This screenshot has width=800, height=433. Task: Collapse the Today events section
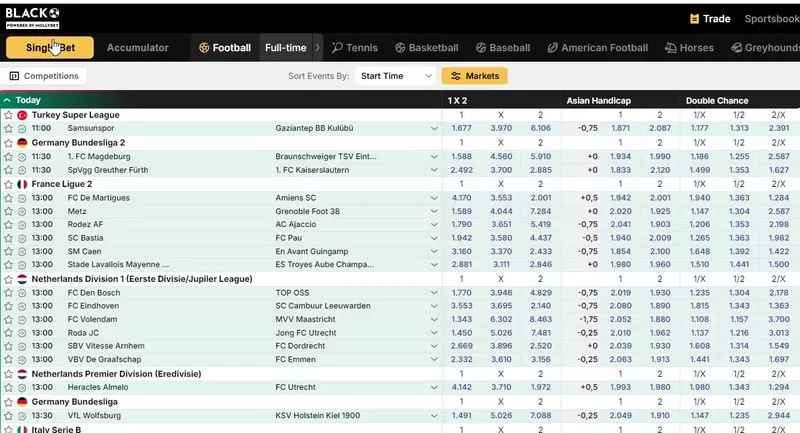[8, 100]
